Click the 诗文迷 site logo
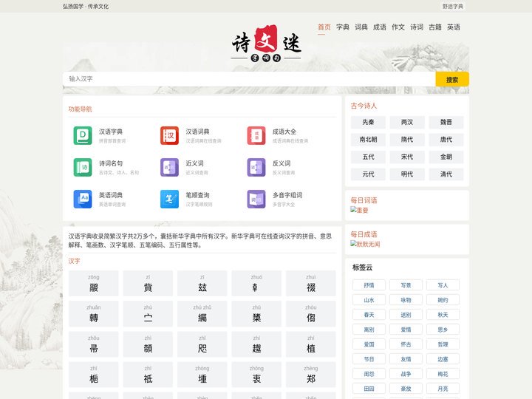Image resolution: width=532 pixels, height=399 pixels. (266, 44)
